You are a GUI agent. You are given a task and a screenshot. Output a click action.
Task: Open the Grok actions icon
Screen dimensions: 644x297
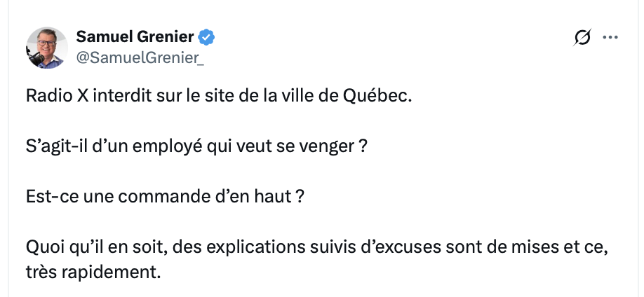tap(582, 38)
